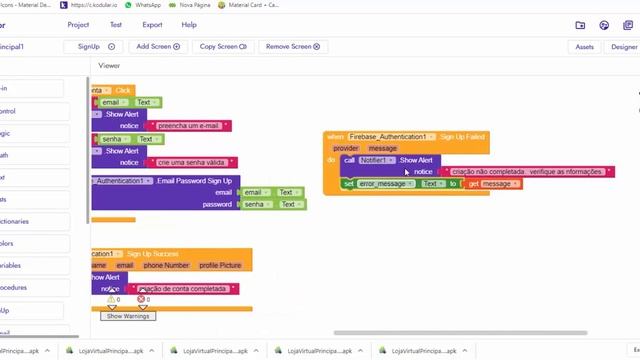Image resolution: width=640 pixels, height=360 pixels.
Task: Select the 'preencha um e-mail' text block
Action: click(x=189, y=126)
